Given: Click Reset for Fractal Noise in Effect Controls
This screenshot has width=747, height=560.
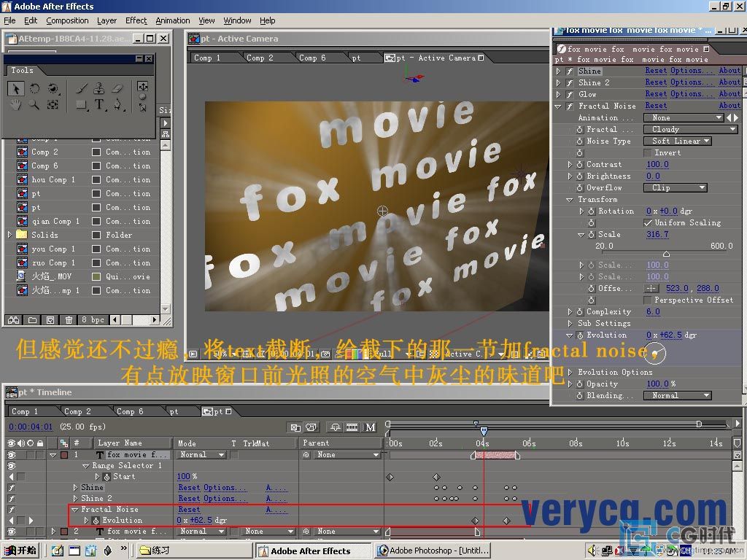Looking at the screenshot, I should coord(656,106).
